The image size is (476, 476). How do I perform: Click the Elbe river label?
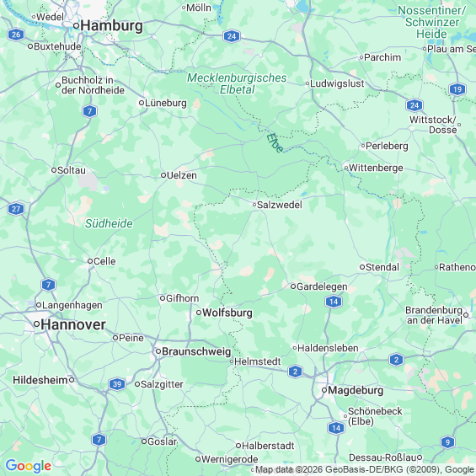point(275,142)
